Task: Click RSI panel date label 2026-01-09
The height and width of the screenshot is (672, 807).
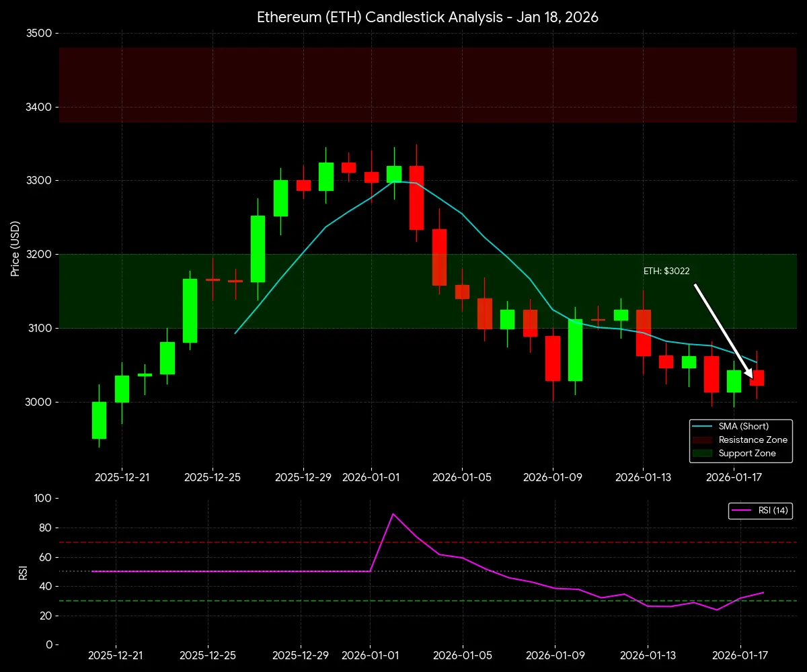Action: (x=555, y=656)
